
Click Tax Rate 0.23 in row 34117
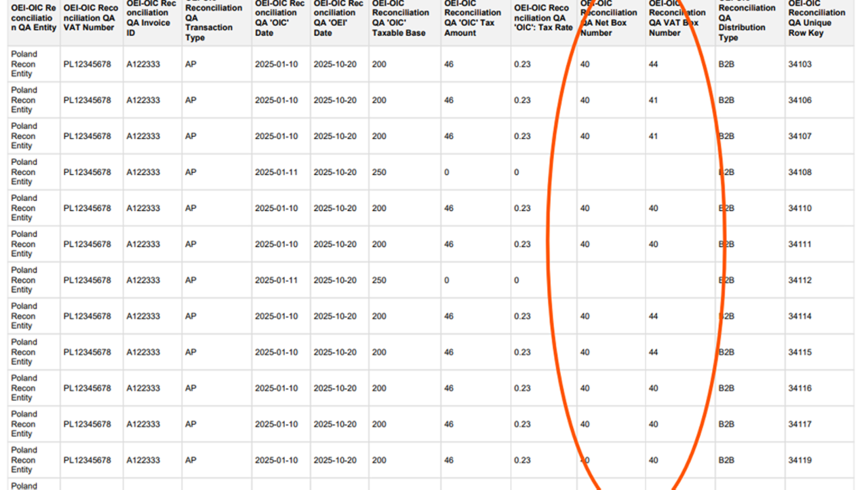pos(522,424)
